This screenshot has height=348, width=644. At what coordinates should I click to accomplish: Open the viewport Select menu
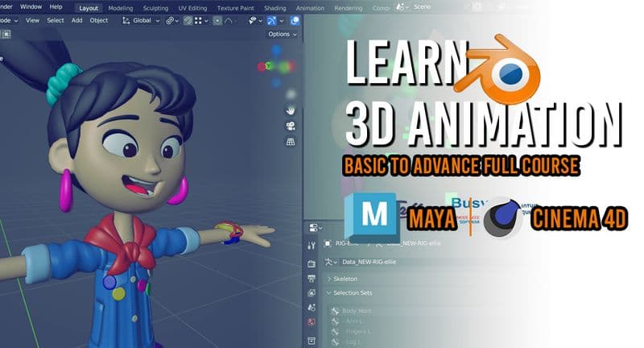point(56,21)
